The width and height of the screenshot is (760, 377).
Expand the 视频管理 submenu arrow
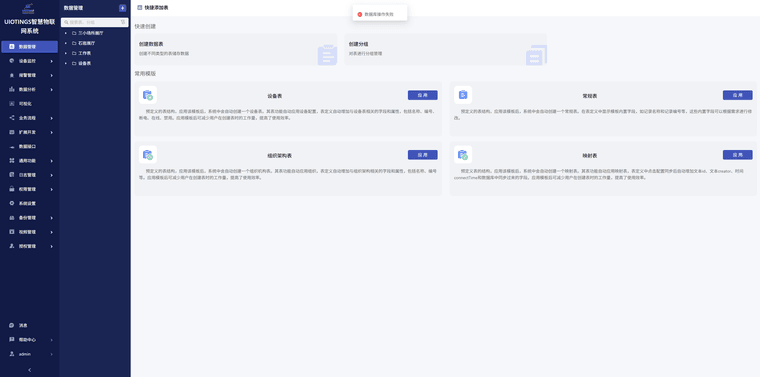pyautogui.click(x=51, y=232)
